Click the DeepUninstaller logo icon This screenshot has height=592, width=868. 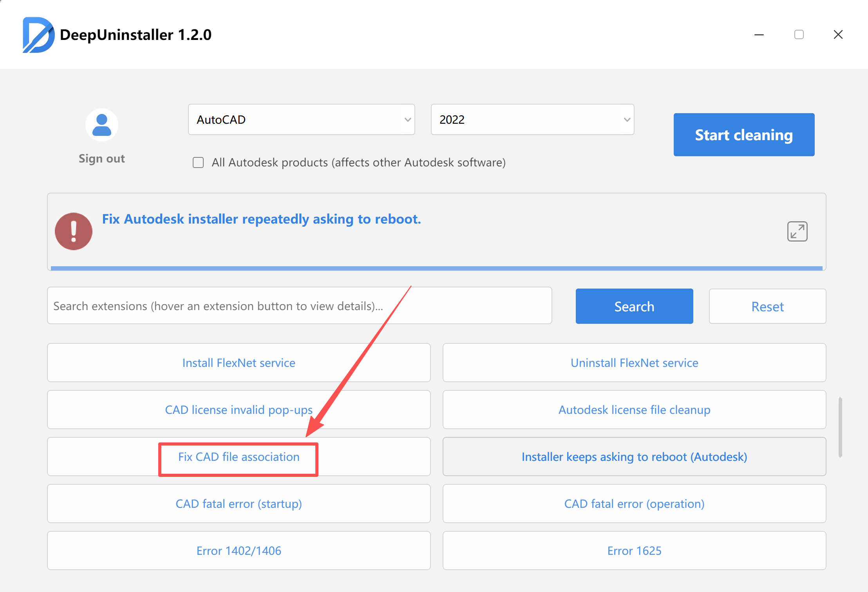coord(38,34)
